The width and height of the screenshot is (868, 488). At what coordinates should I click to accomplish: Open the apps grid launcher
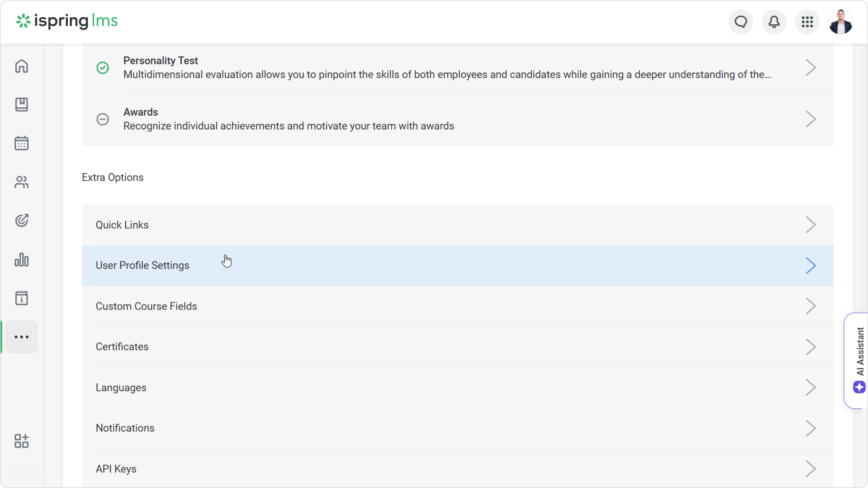807,22
